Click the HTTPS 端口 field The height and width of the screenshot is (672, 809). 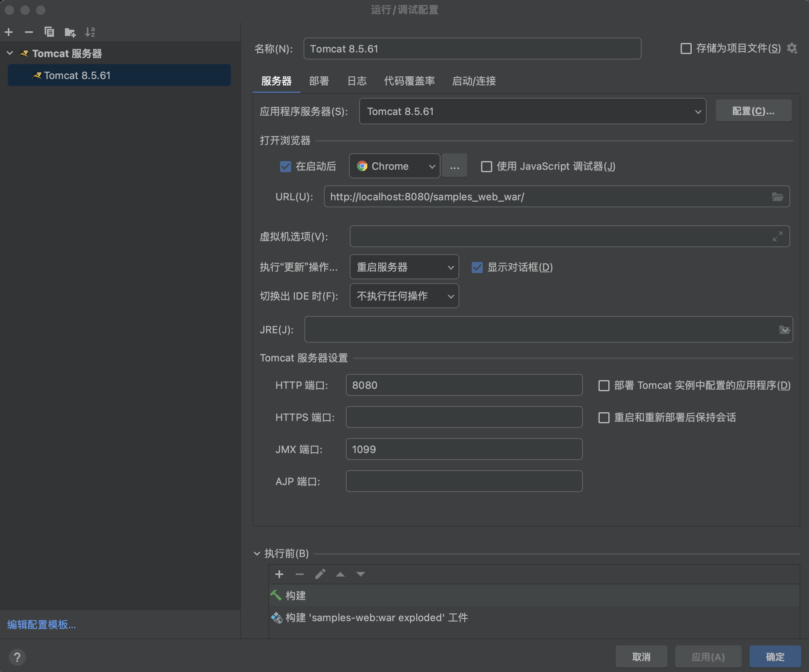(x=464, y=417)
